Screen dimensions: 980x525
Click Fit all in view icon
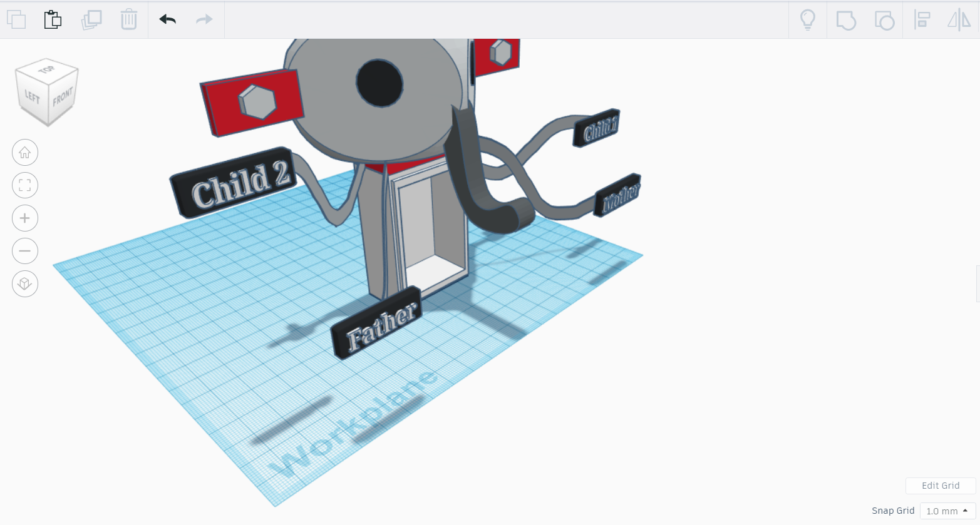pyautogui.click(x=25, y=185)
